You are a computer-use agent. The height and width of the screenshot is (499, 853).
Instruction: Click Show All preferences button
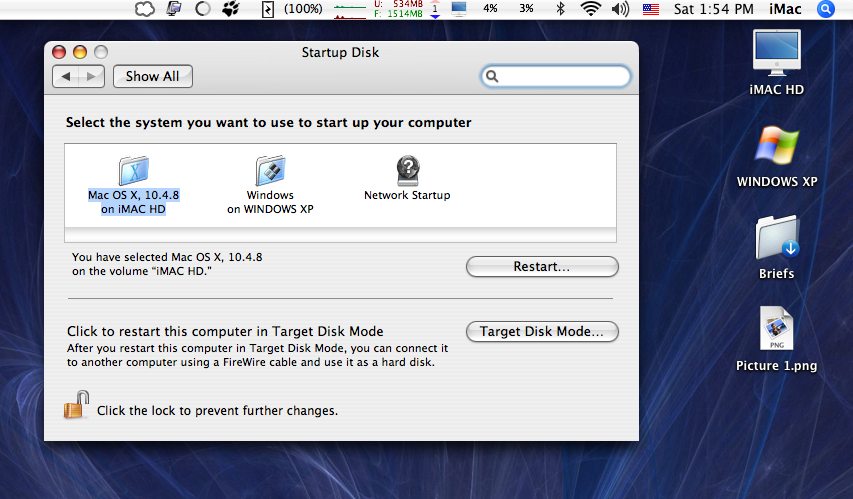point(152,76)
